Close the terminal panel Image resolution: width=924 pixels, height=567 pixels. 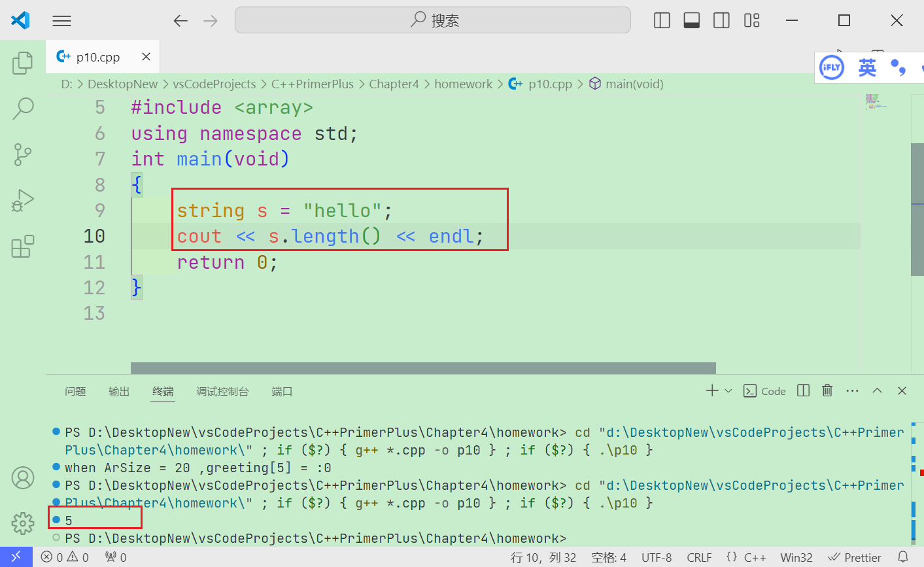coord(902,390)
